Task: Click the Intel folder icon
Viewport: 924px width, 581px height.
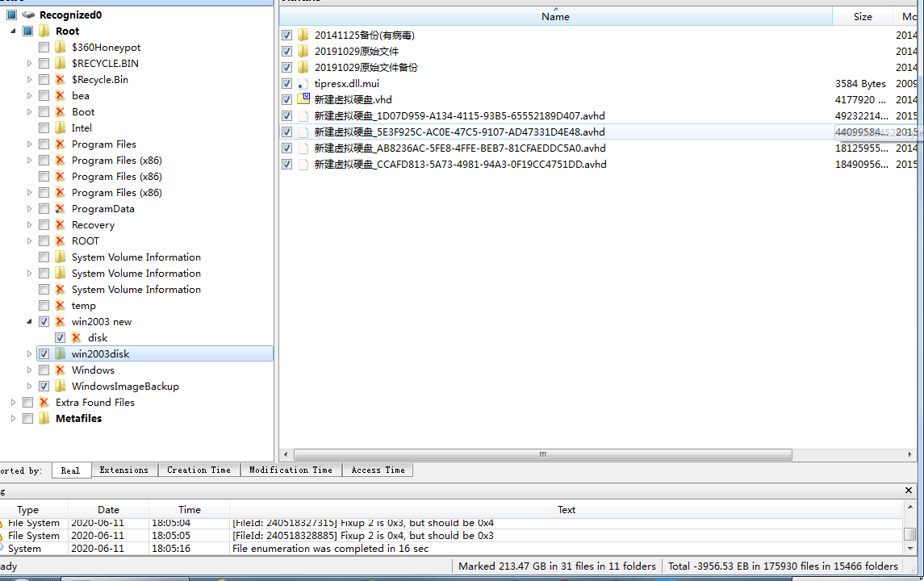Action: (60, 127)
